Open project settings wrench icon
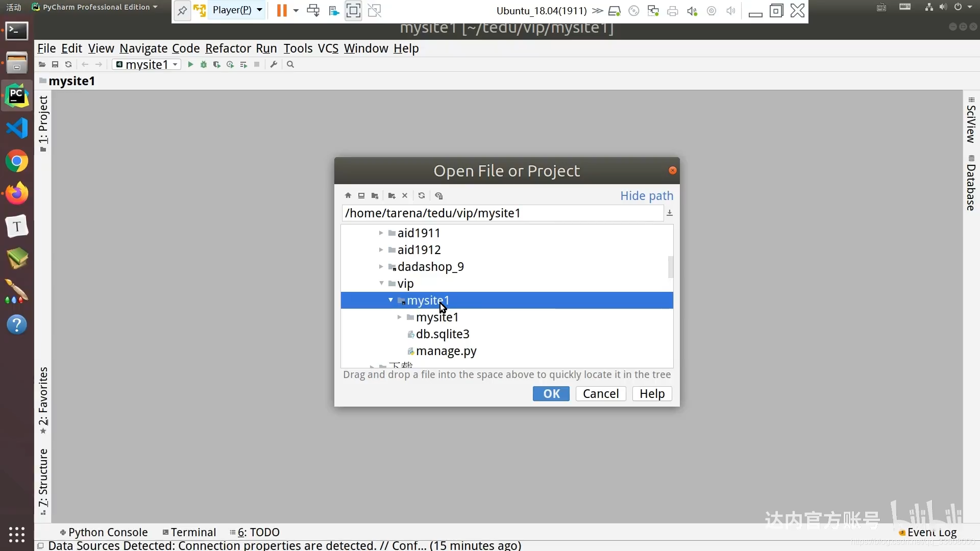 point(274,65)
